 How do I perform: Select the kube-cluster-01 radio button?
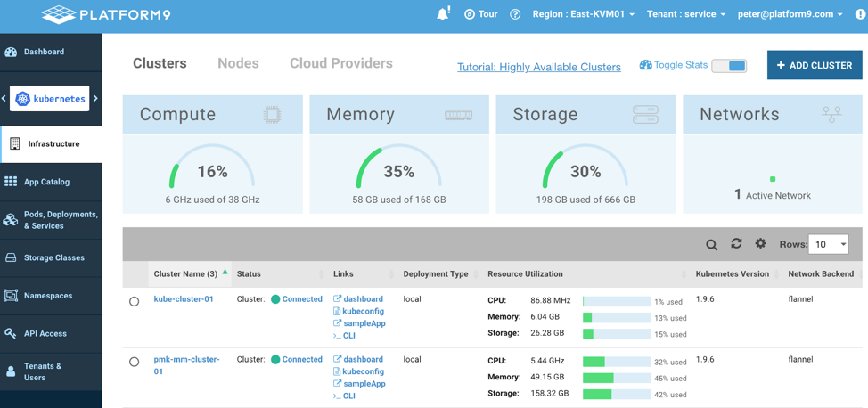135,302
